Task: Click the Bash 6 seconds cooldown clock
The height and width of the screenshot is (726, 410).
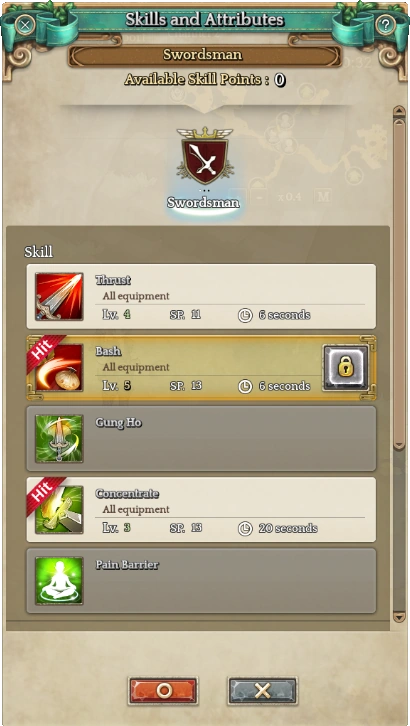Action: 245,386
